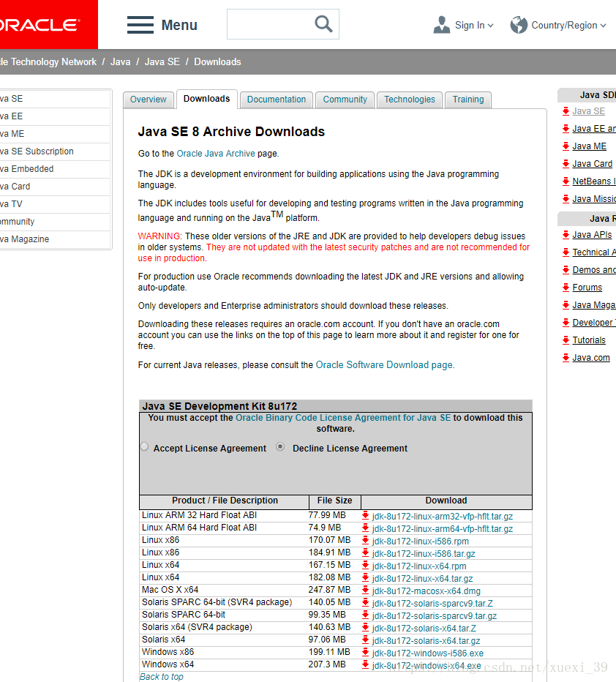Click the Java breadcrumb link
The image size is (616, 682).
point(121,61)
